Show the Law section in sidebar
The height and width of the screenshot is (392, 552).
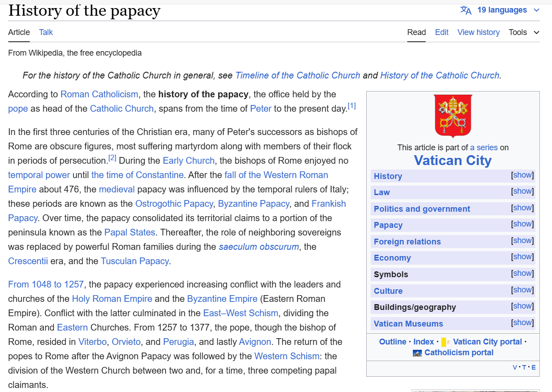coord(523,191)
